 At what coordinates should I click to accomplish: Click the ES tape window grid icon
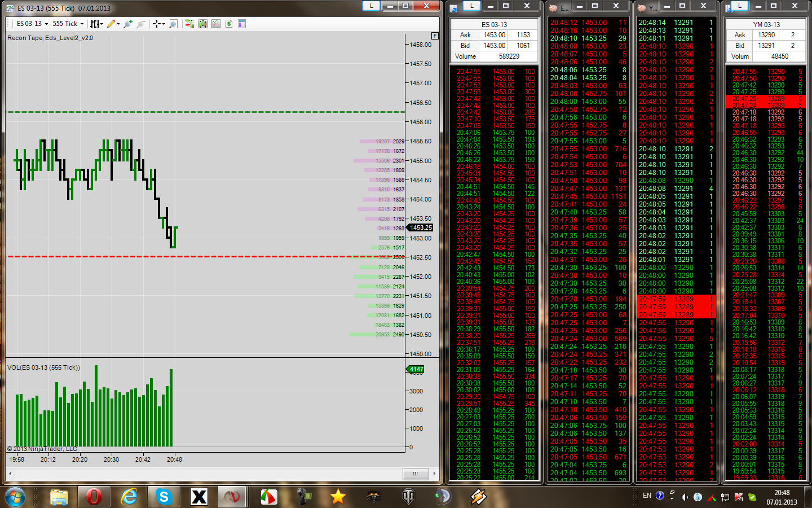point(454,8)
